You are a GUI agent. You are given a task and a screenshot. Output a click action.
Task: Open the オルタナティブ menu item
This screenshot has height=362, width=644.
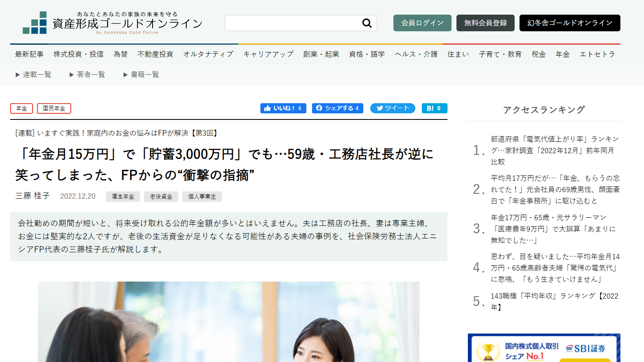pos(208,54)
